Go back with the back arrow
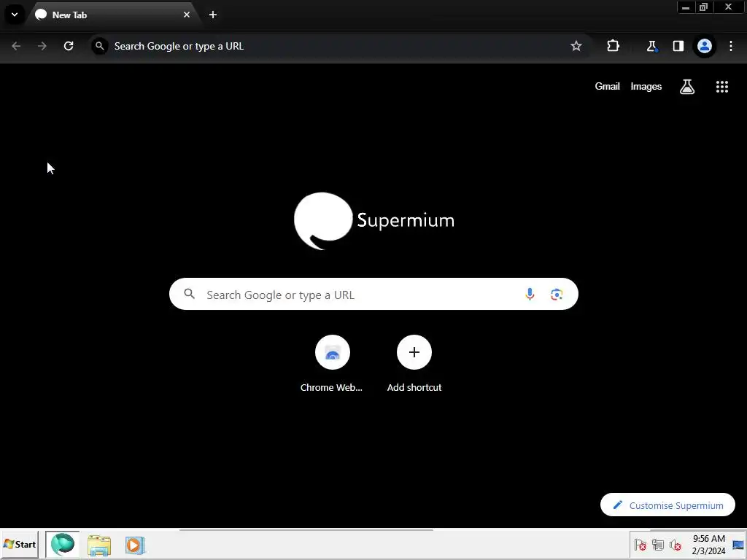The image size is (747, 560). pos(16,46)
